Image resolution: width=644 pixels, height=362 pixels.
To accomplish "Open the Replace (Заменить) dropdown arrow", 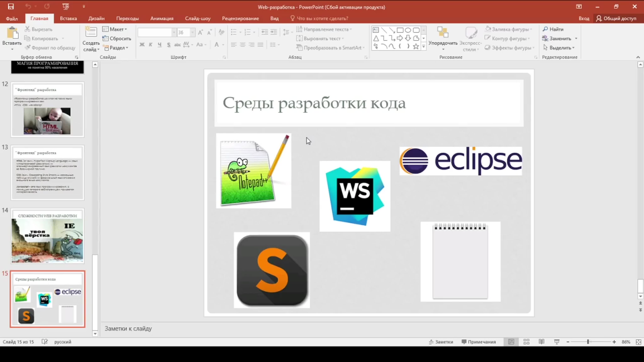I will click(576, 38).
